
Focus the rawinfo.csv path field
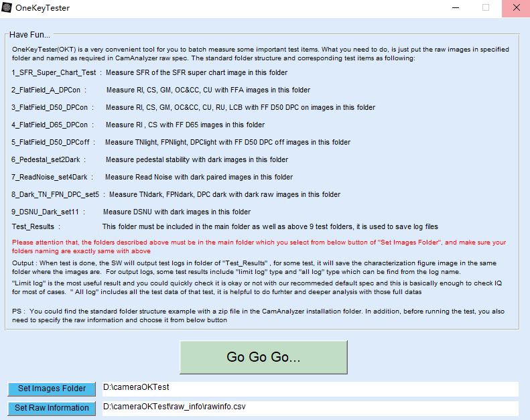click(310, 408)
